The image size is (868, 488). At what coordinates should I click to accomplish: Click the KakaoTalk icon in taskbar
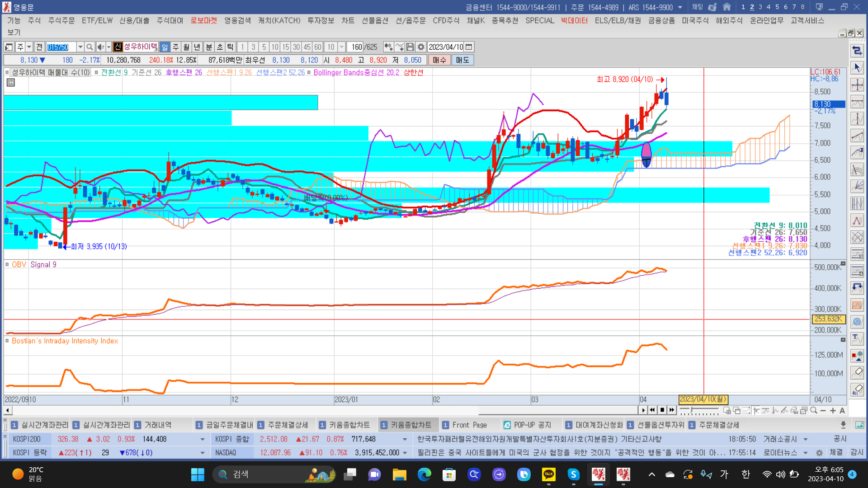(548, 474)
